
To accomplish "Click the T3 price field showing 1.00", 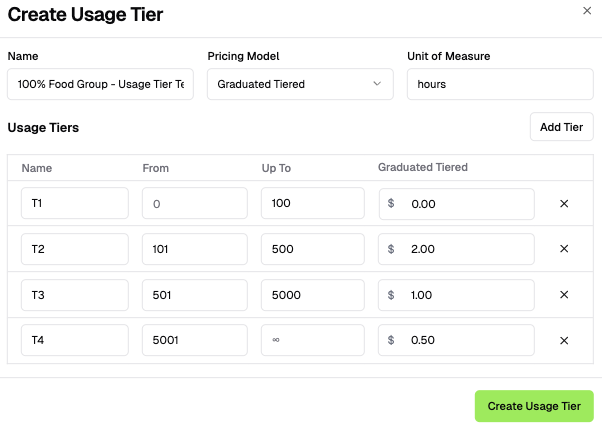I will pos(465,295).
